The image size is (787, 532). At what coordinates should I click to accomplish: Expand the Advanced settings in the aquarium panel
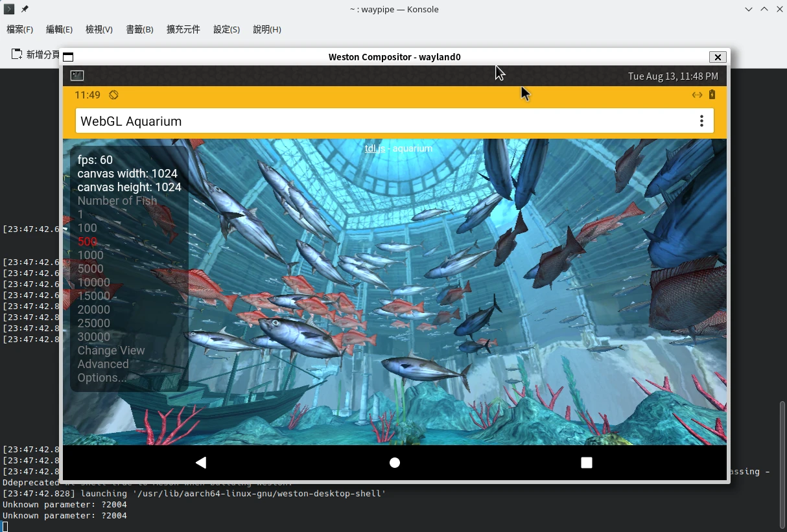pos(103,364)
